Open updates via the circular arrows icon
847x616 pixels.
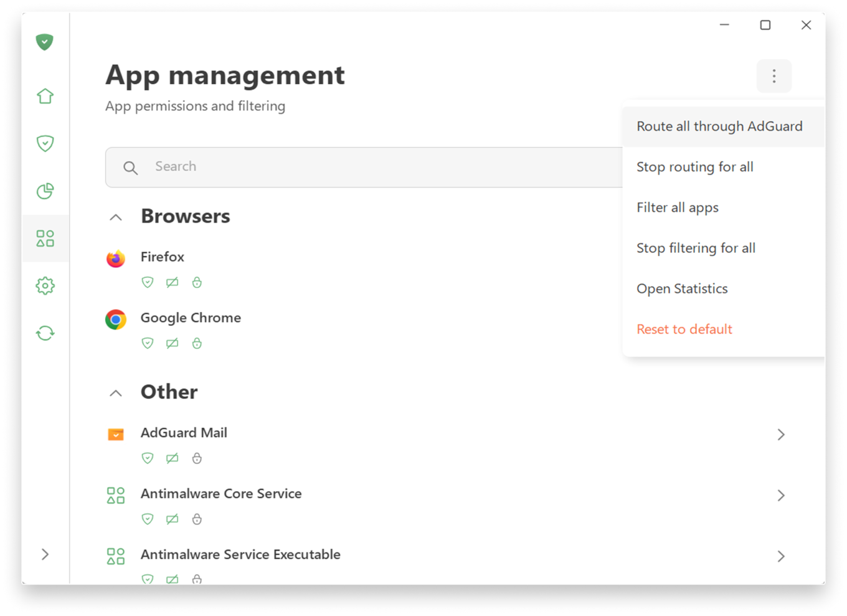pos(45,333)
